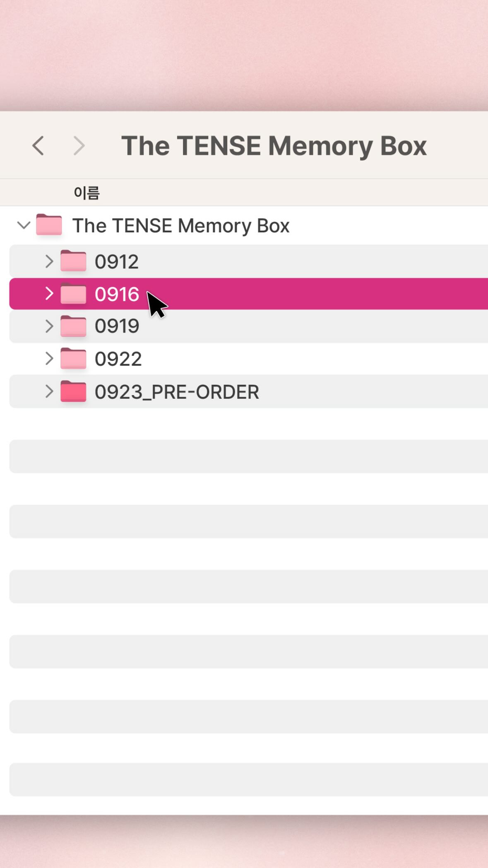Expand the 0919 folder
The image size is (488, 868).
coord(49,326)
